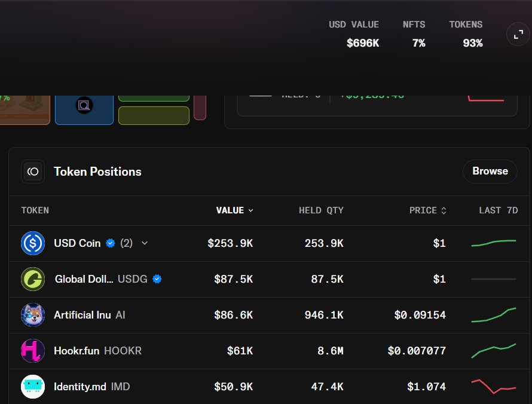Image resolution: width=532 pixels, height=404 pixels.
Task: Click the TOKENS 93% stat
Action: 466,34
